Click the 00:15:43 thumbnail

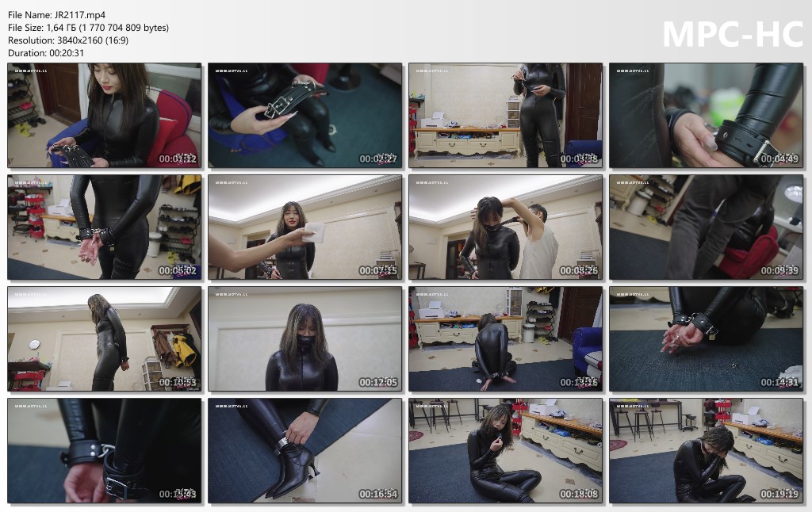pyautogui.click(x=105, y=451)
